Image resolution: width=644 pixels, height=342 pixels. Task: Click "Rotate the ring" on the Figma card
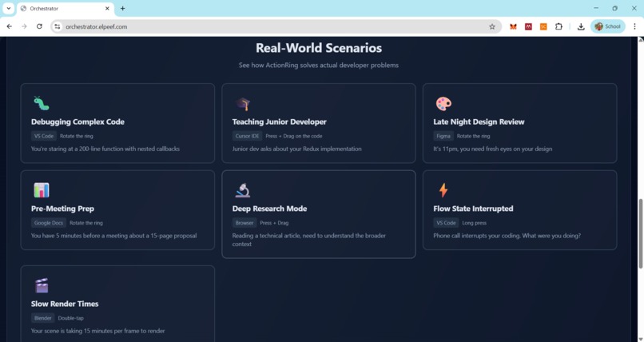474,137
